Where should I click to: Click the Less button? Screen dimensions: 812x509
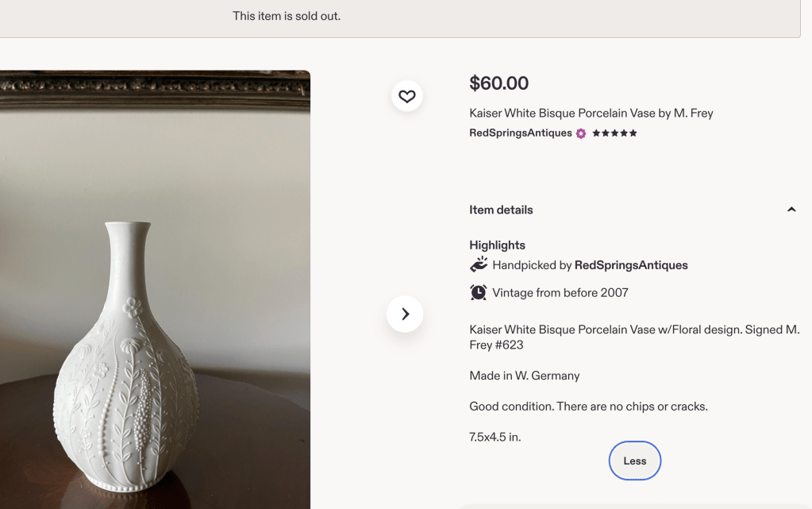pyautogui.click(x=635, y=461)
